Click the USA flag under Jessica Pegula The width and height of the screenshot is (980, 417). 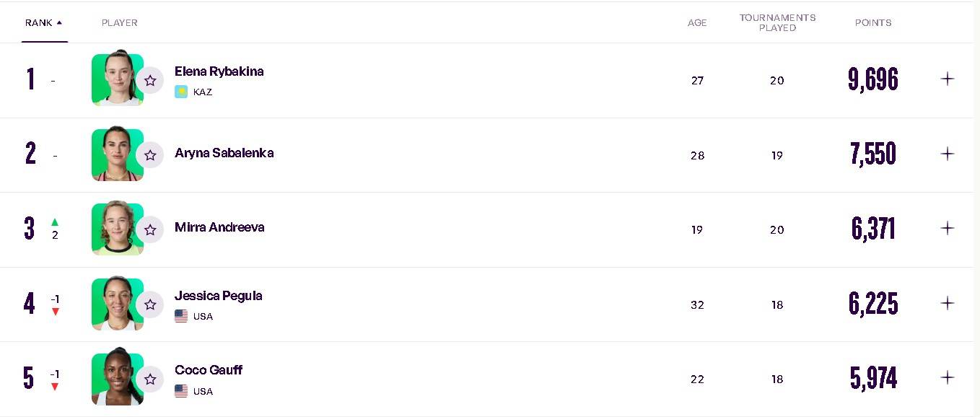pos(181,316)
